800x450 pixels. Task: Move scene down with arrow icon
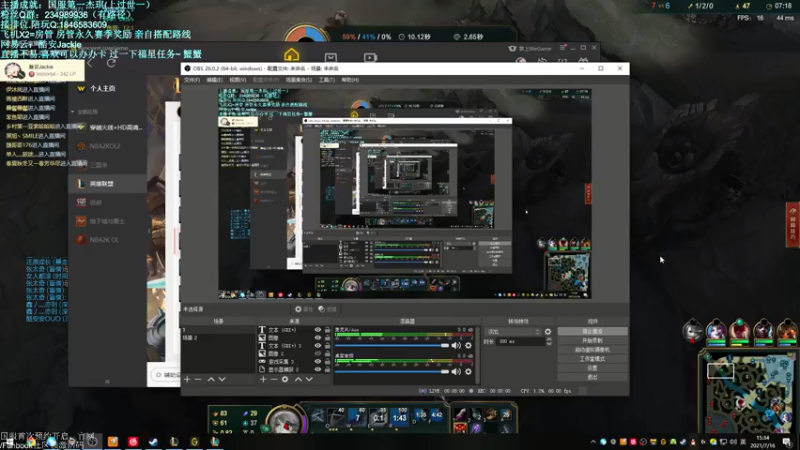pos(222,380)
